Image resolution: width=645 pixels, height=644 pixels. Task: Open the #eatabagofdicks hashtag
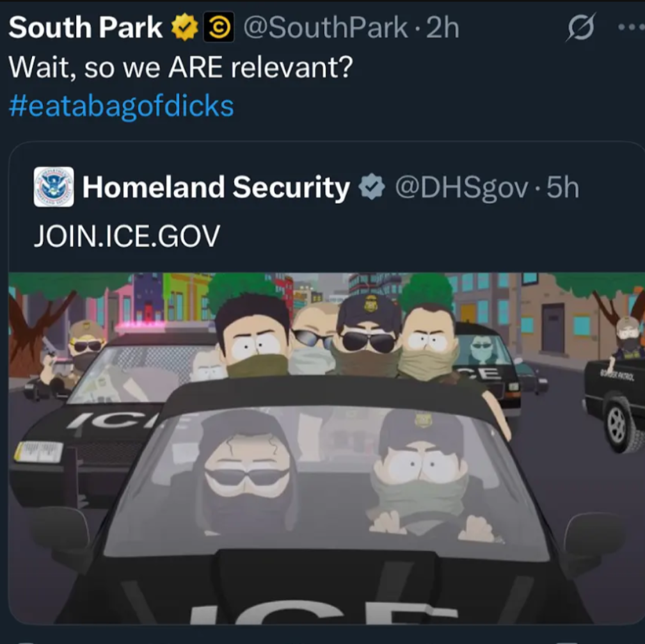click(x=122, y=106)
